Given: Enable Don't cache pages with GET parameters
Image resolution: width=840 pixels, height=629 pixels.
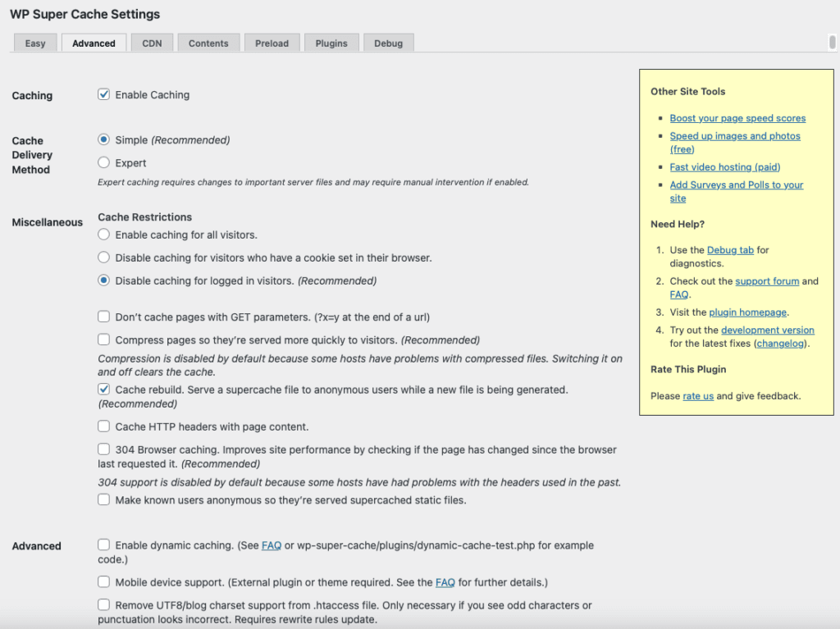Looking at the screenshot, I should coord(104,317).
